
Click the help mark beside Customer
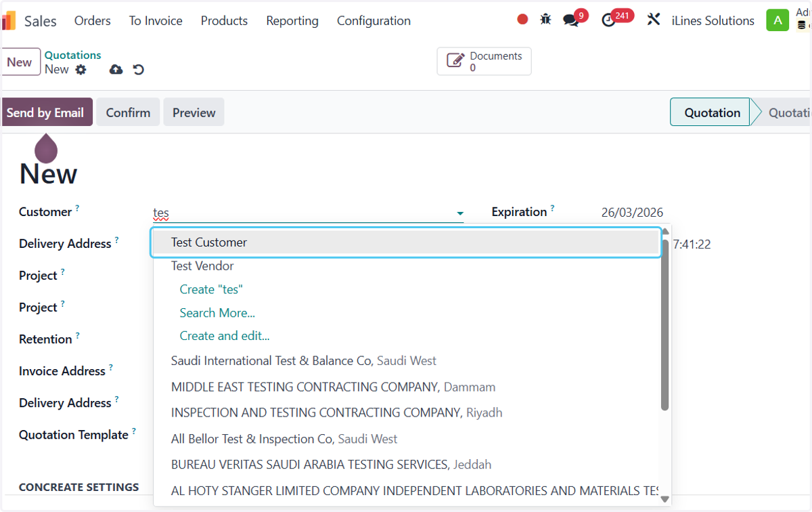(x=77, y=208)
